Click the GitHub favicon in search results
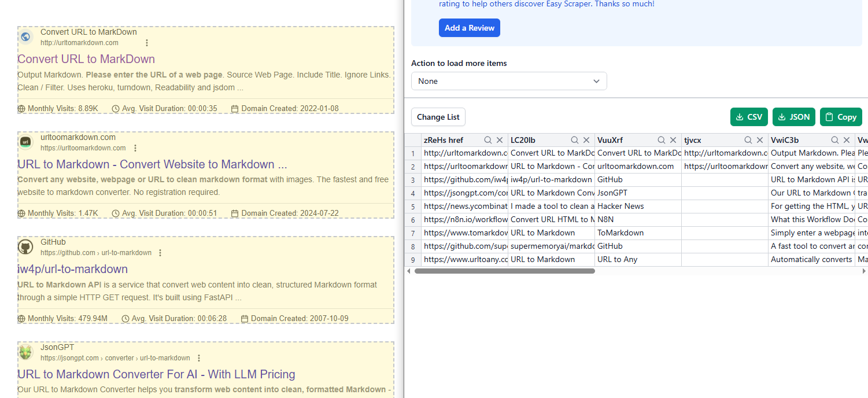The image size is (868, 398). coord(25,247)
